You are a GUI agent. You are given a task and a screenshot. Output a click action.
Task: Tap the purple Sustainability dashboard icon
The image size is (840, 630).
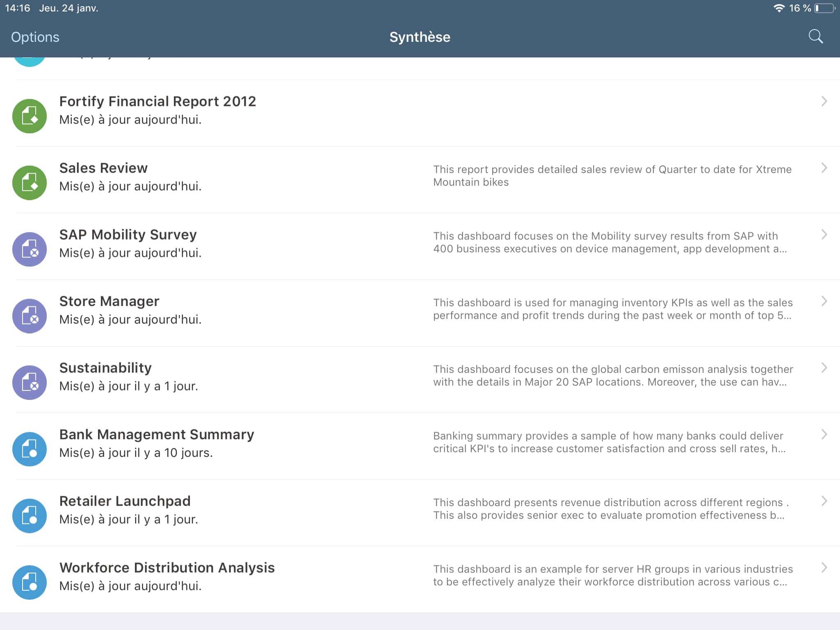pos(30,383)
